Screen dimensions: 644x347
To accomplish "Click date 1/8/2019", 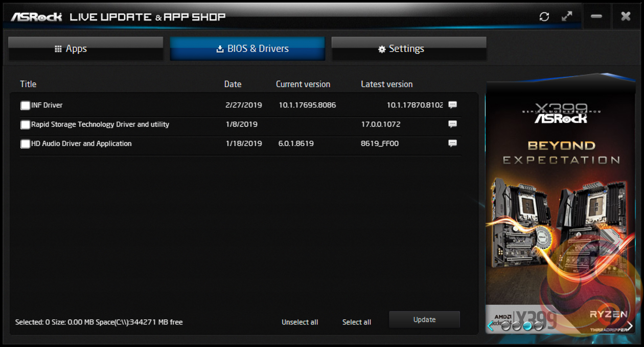I will pos(241,124).
